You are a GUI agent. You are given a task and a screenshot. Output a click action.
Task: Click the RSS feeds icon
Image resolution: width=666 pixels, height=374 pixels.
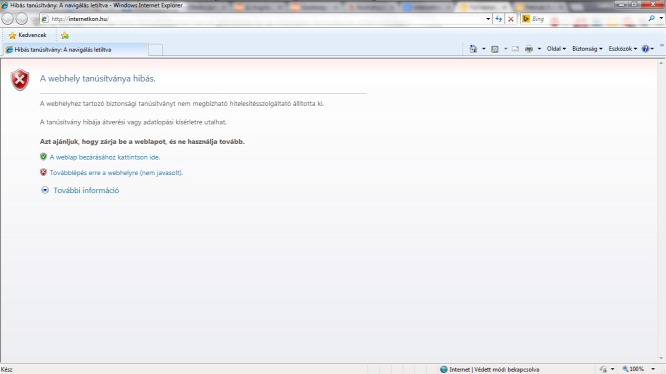[x=495, y=49]
